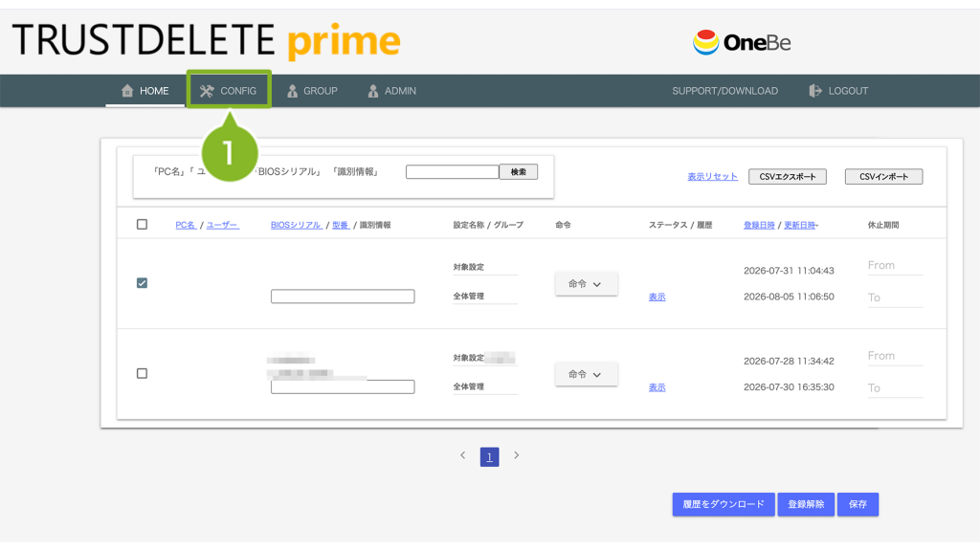Image resolution: width=980 pixels, height=551 pixels.
Task: Click the CSVエクスポート button
Action: 788,177
